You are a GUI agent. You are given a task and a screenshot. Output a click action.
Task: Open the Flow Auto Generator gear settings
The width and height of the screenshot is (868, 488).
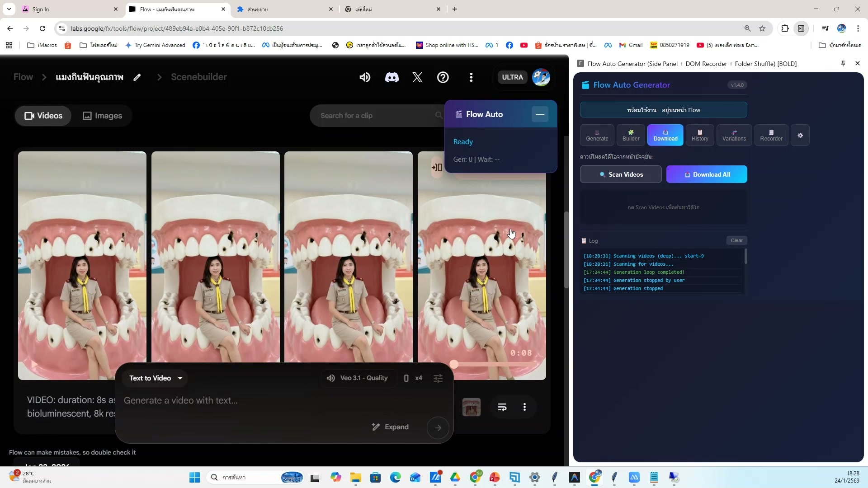click(x=800, y=136)
